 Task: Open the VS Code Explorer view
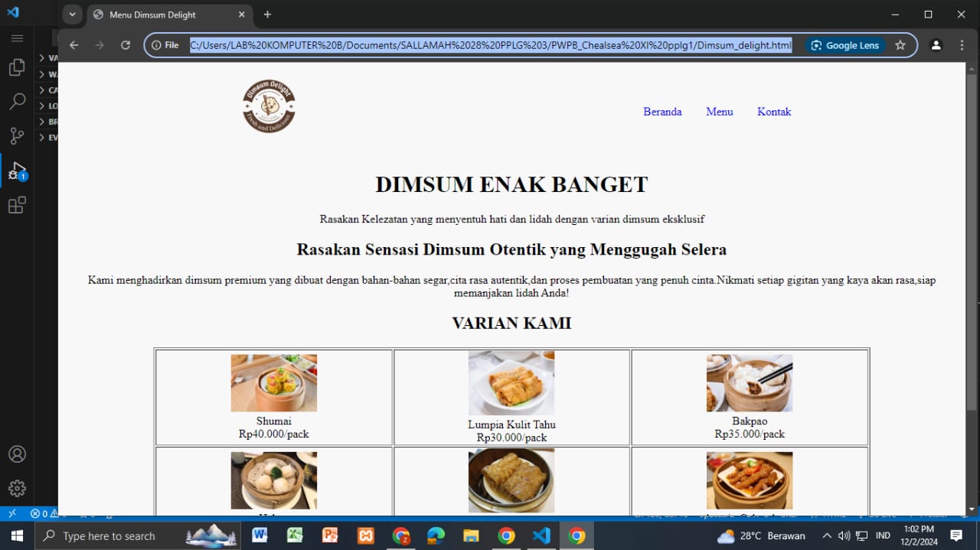coord(17,67)
